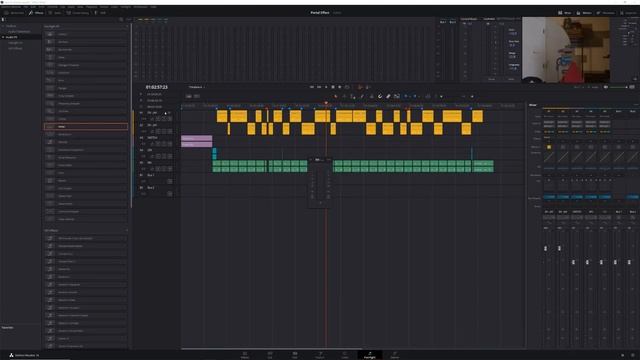Click the Project Manager home icon
This screenshot has width=640, height=360.
click(x=622, y=355)
